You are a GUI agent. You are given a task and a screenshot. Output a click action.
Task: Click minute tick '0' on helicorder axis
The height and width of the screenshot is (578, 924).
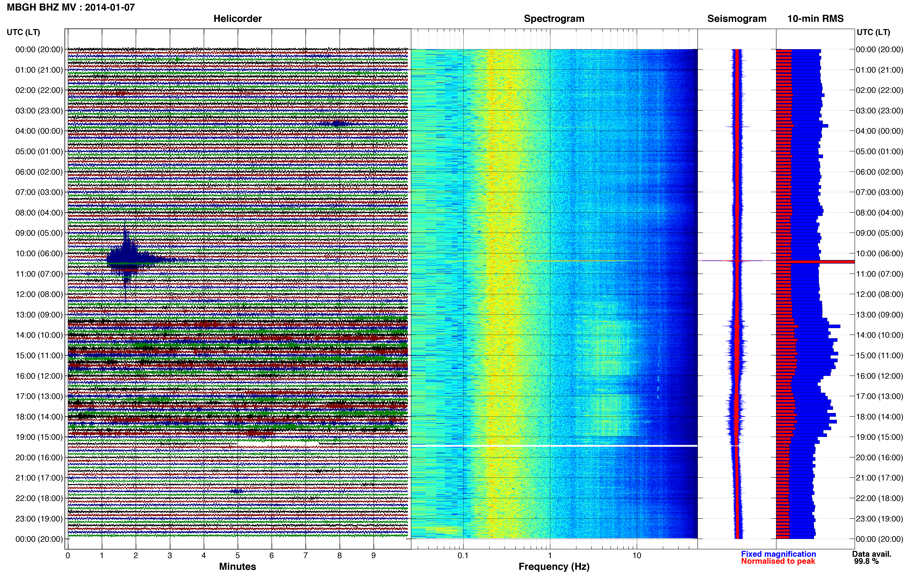coord(68,555)
